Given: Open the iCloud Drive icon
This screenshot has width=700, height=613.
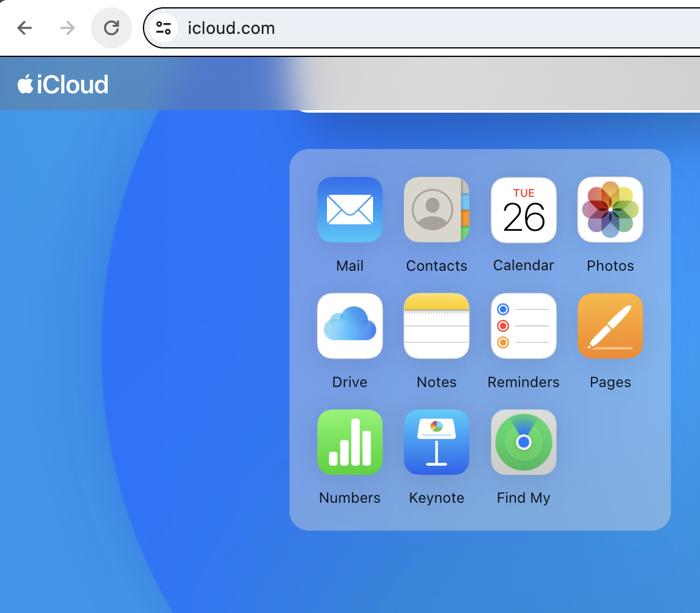Looking at the screenshot, I should click(349, 325).
